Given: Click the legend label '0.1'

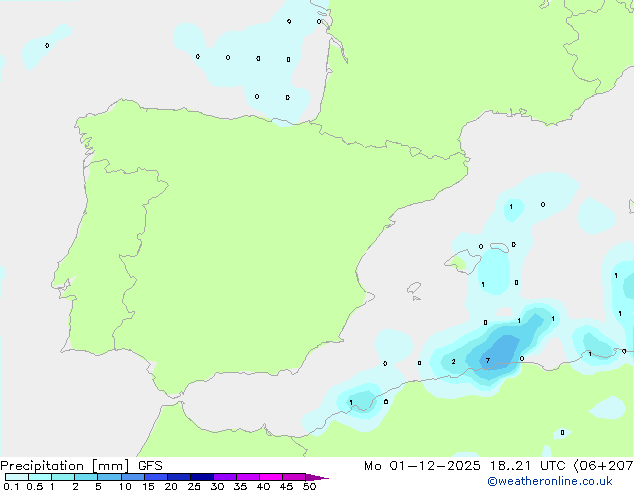Looking at the screenshot, I should 11,486.
